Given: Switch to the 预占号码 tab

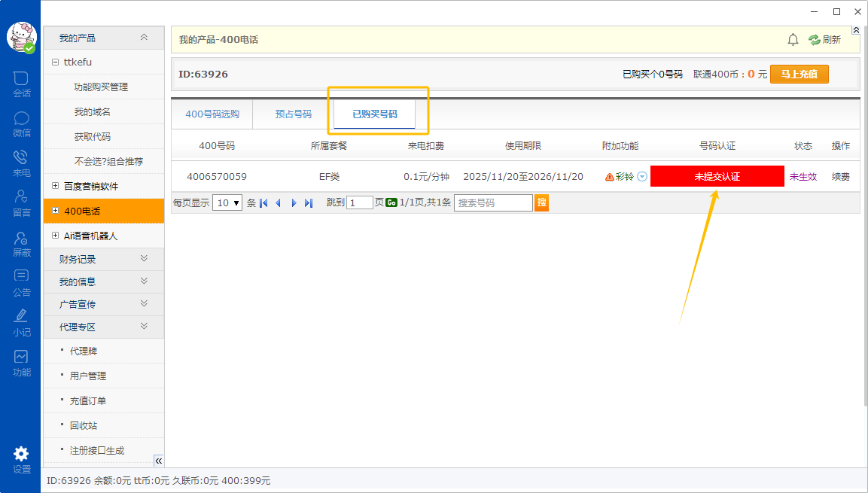Looking at the screenshot, I should coord(293,114).
